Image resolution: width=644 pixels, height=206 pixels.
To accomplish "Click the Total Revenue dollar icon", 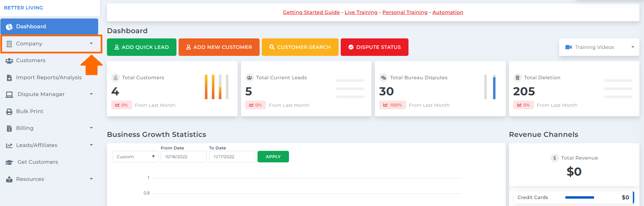I will coord(555,158).
